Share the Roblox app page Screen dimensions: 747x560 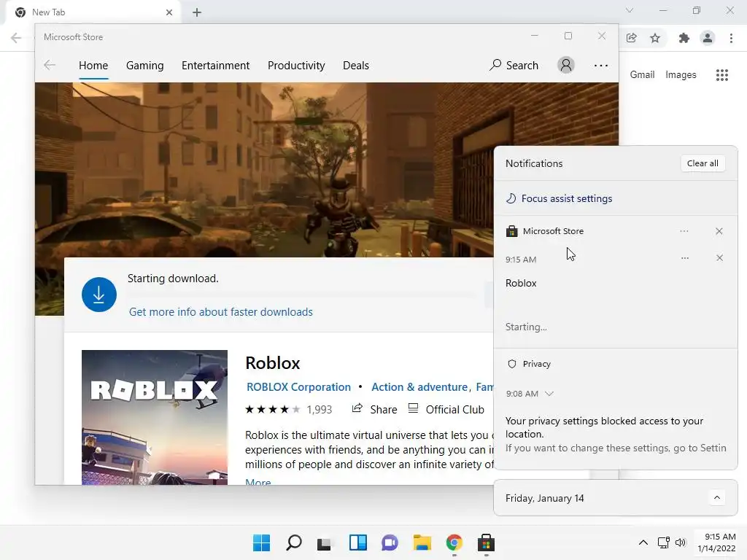pos(374,409)
